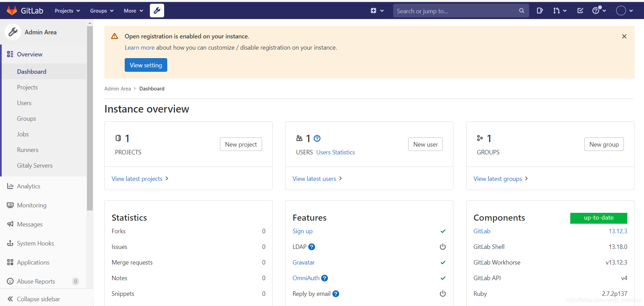Click the Admin Area wrench avatar in sidebar
This screenshot has width=644, height=306.
[13, 32]
